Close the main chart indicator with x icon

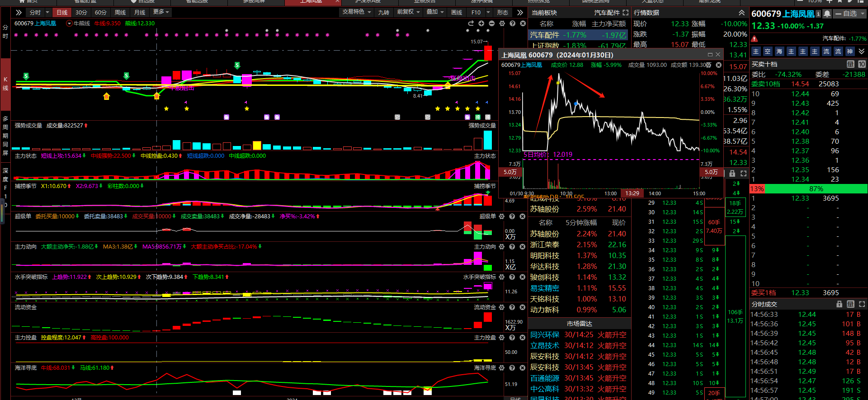point(523,24)
